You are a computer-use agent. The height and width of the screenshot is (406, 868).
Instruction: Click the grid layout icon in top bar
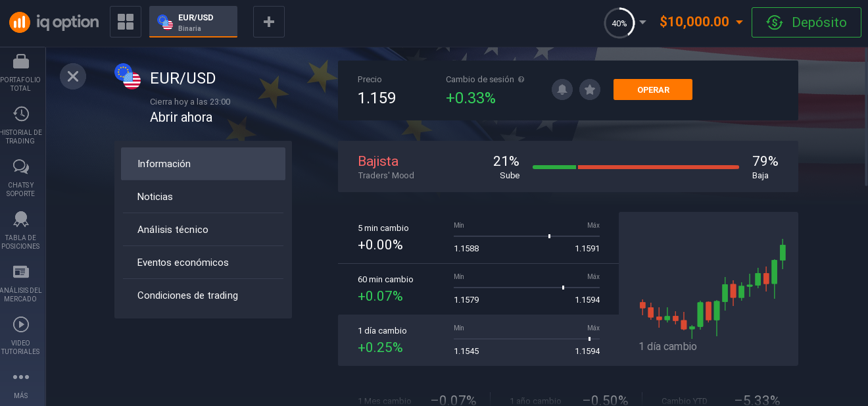125,22
